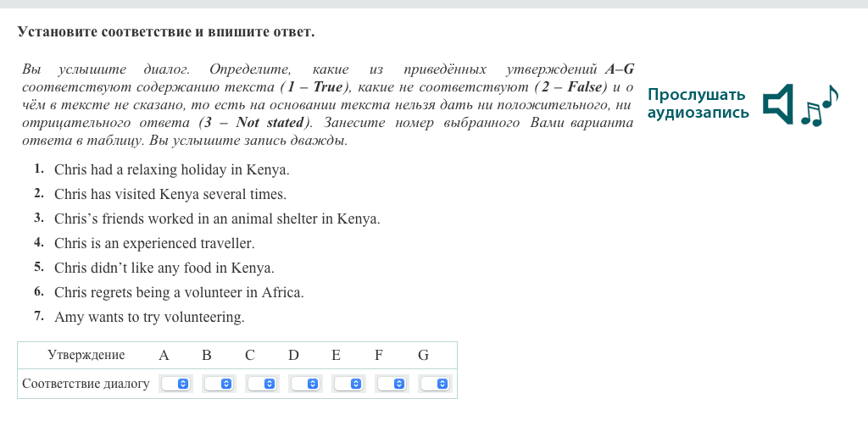Expand the dropdown under column D
The image size is (868, 437).
click(x=305, y=384)
